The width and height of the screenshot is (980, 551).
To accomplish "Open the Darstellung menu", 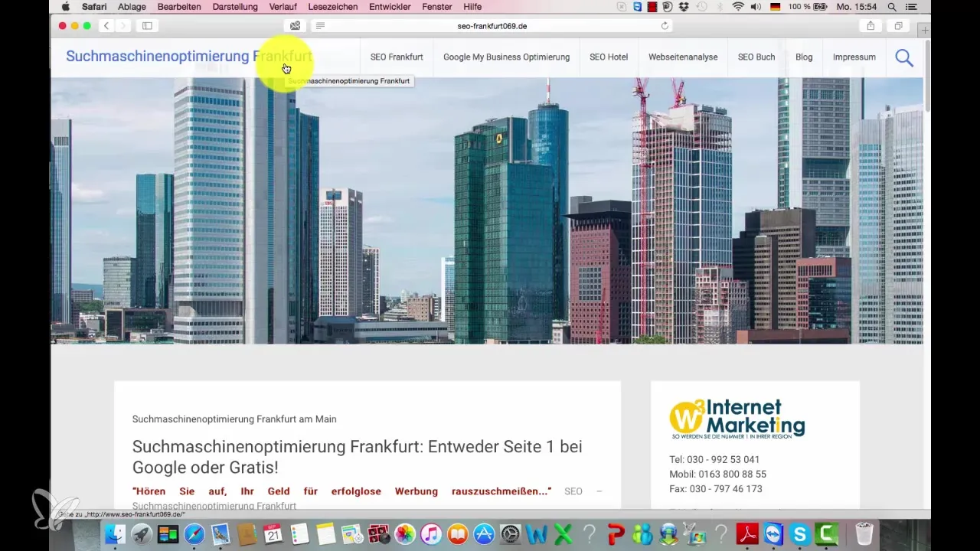I will point(236,7).
